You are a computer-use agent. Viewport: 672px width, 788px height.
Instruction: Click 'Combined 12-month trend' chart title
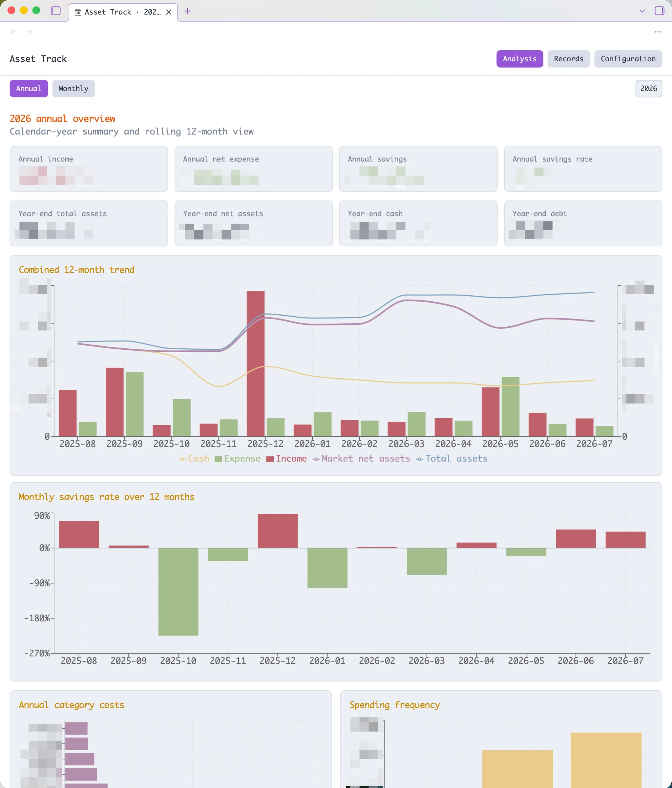click(76, 270)
